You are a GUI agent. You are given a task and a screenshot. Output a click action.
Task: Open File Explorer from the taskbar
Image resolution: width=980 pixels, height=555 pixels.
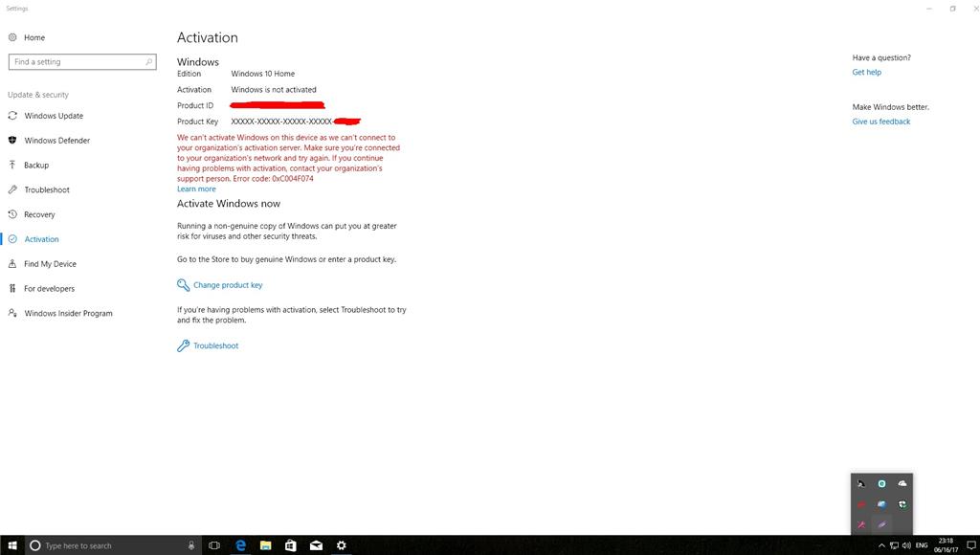click(x=266, y=545)
